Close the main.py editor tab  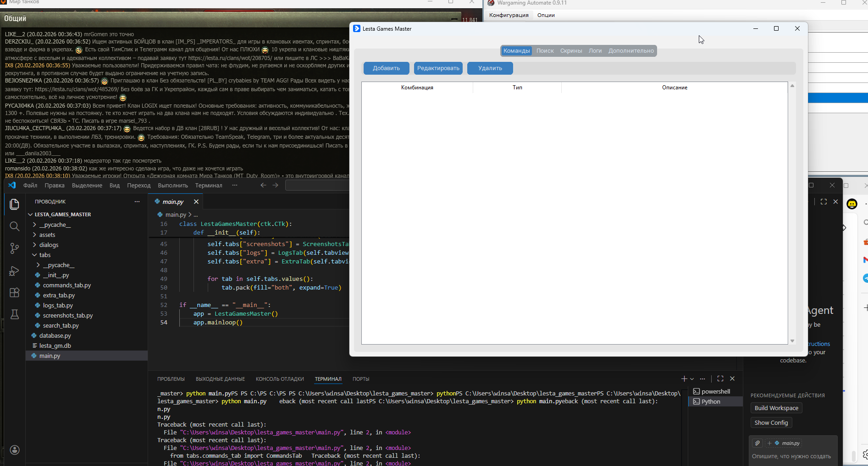pos(196,202)
